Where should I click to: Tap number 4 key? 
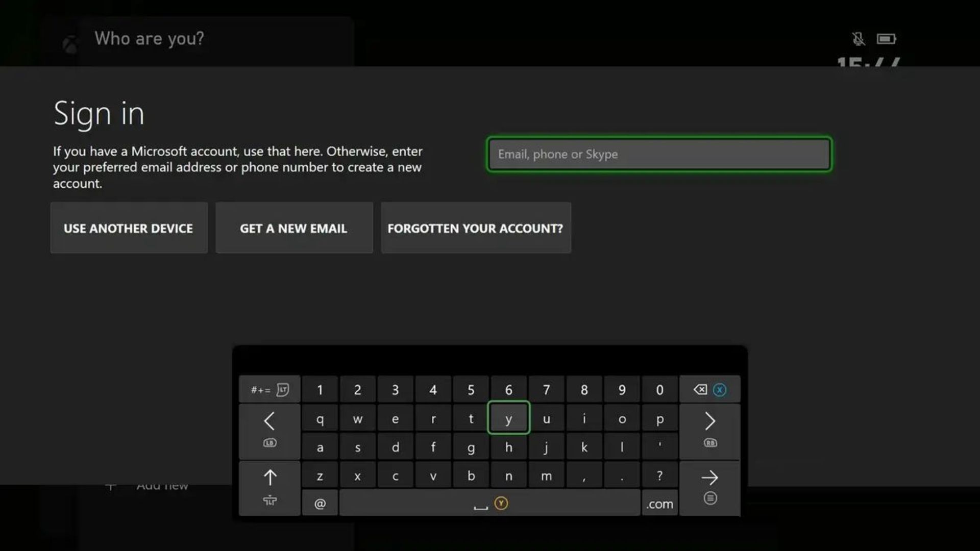(433, 390)
